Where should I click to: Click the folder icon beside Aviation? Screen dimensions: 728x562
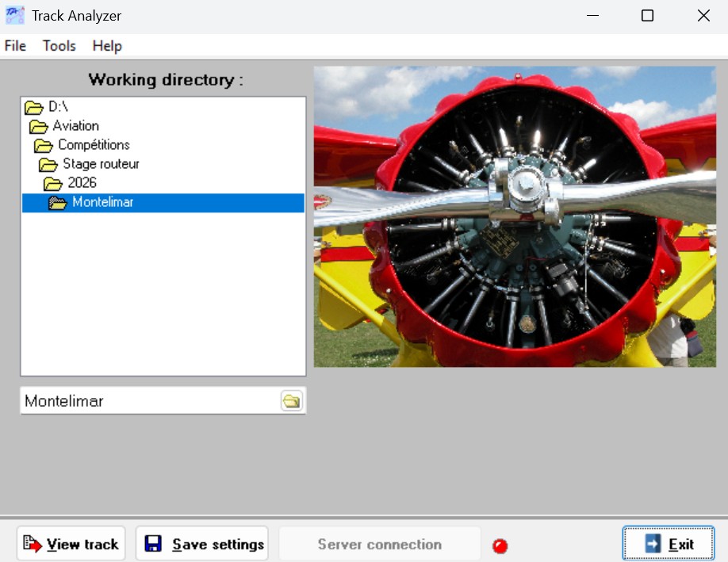39,126
